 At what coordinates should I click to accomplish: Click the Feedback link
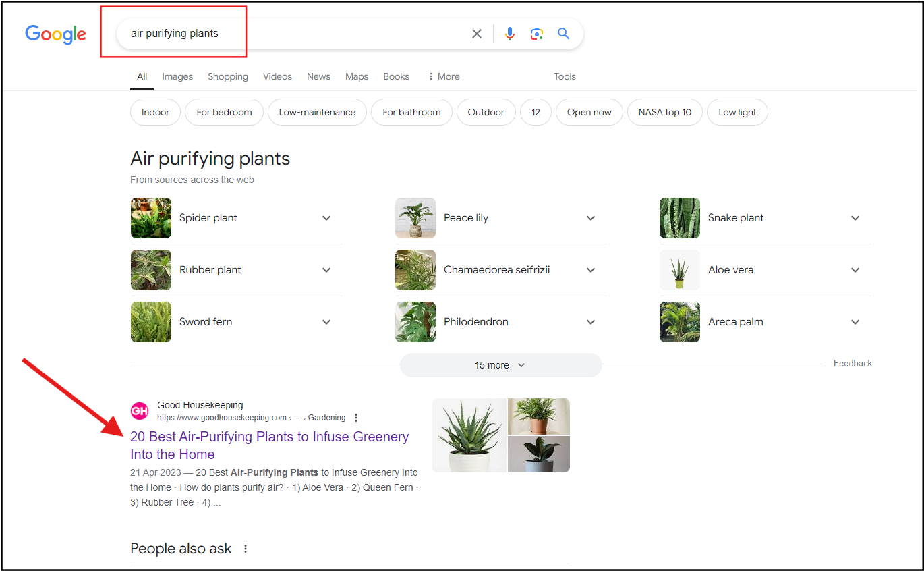pyautogui.click(x=853, y=363)
